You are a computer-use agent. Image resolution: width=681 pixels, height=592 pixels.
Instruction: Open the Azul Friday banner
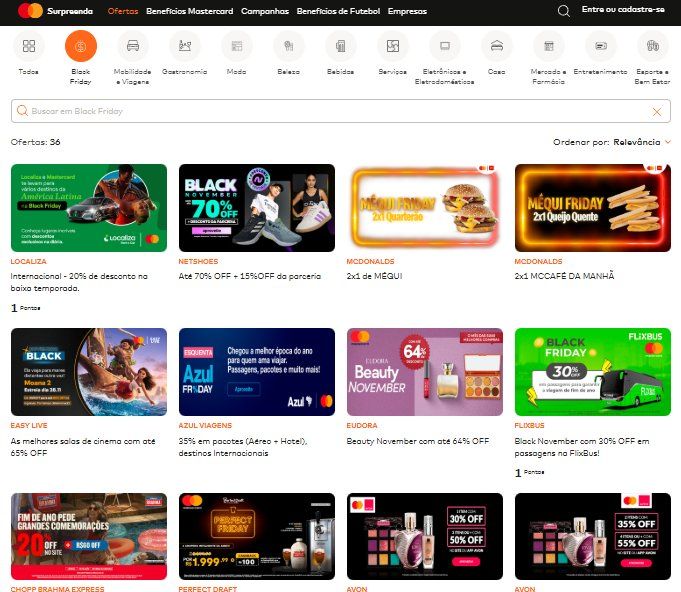257,372
